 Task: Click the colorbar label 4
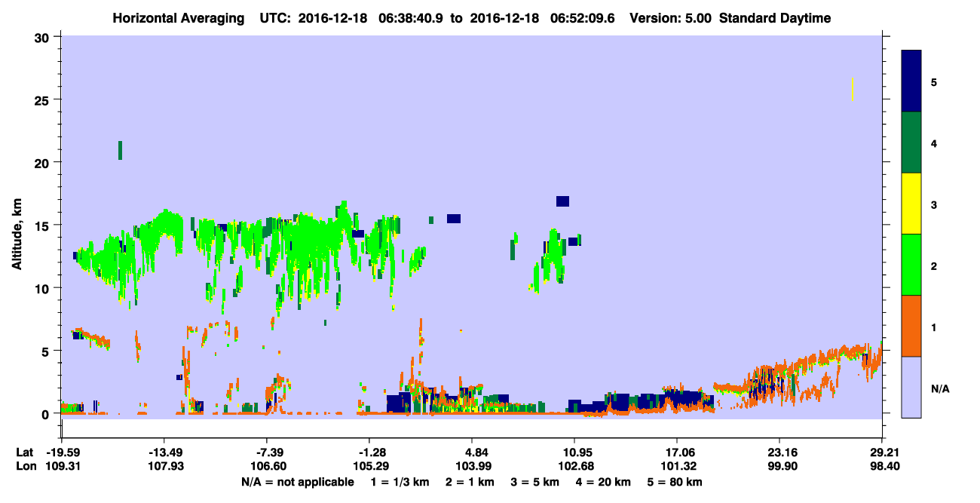(934, 143)
